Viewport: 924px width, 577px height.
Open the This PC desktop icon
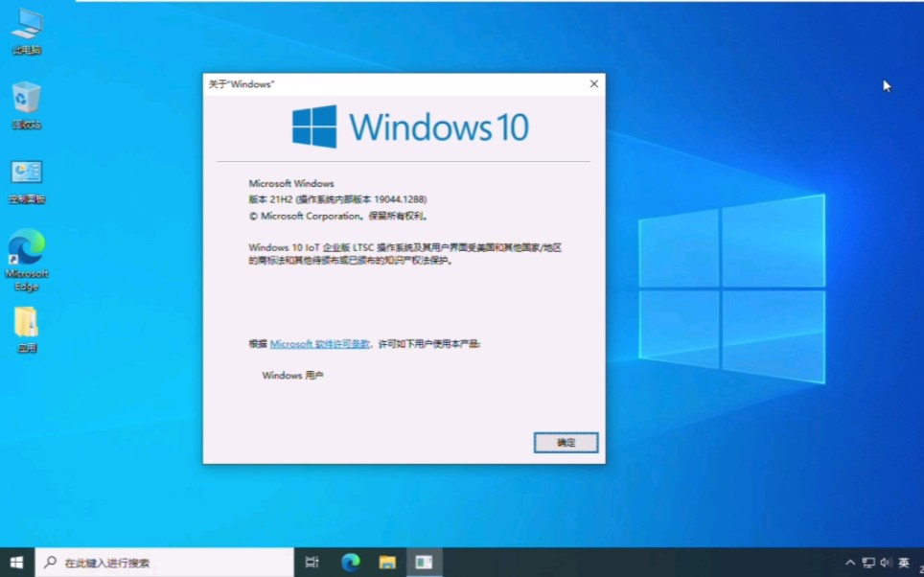coord(27,33)
